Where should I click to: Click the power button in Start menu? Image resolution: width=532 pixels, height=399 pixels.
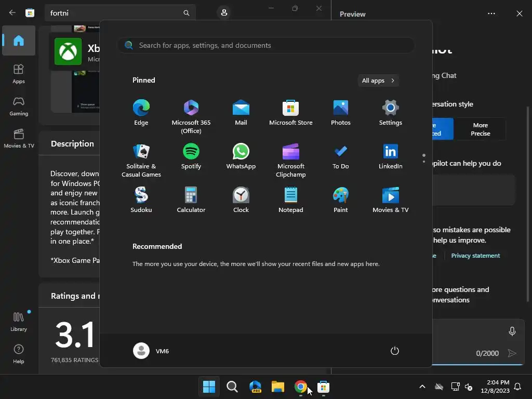[x=395, y=351]
